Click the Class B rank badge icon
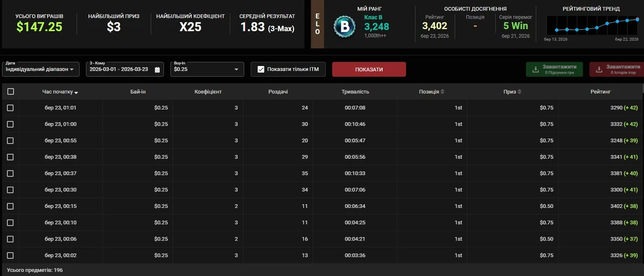 [x=344, y=26]
